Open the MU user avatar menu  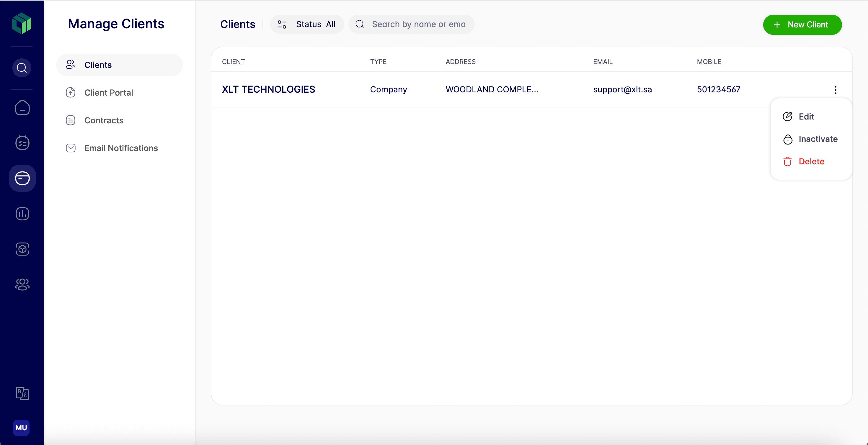pyautogui.click(x=21, y=428)
